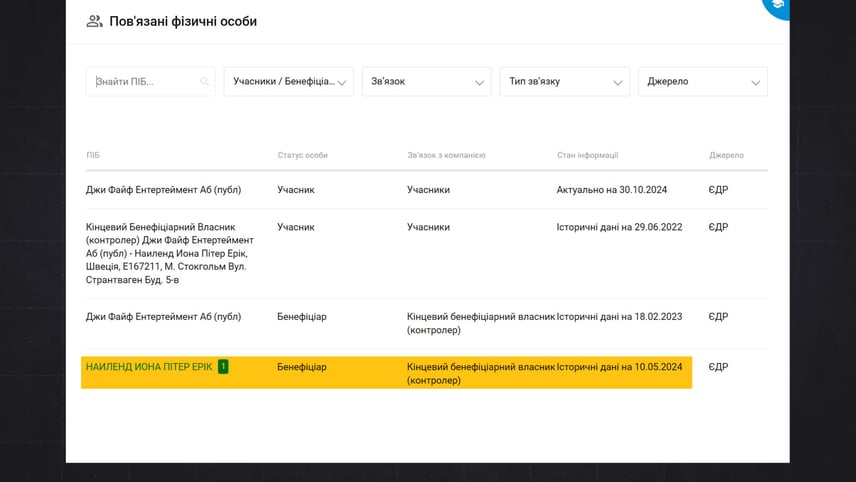Click the green "1" badge beside НАИЛЕНД ИОНА ПІТЕР ЕРІК
Image resolution: width=856 pixels, height=482 pixels.
[x=223, y=367]
